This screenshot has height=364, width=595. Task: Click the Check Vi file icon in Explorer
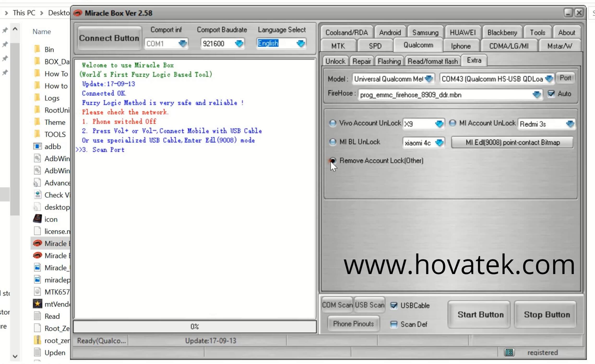pos(38,195)
